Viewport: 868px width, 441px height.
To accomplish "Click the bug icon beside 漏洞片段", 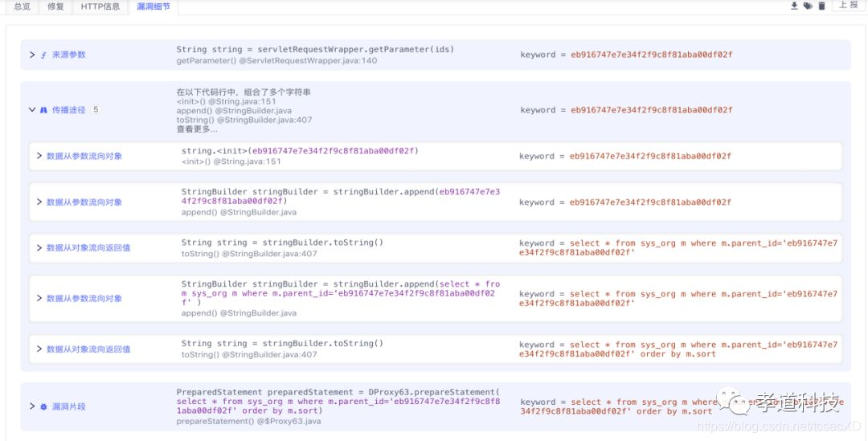I will pyautogui.click(x=43, y=406).
